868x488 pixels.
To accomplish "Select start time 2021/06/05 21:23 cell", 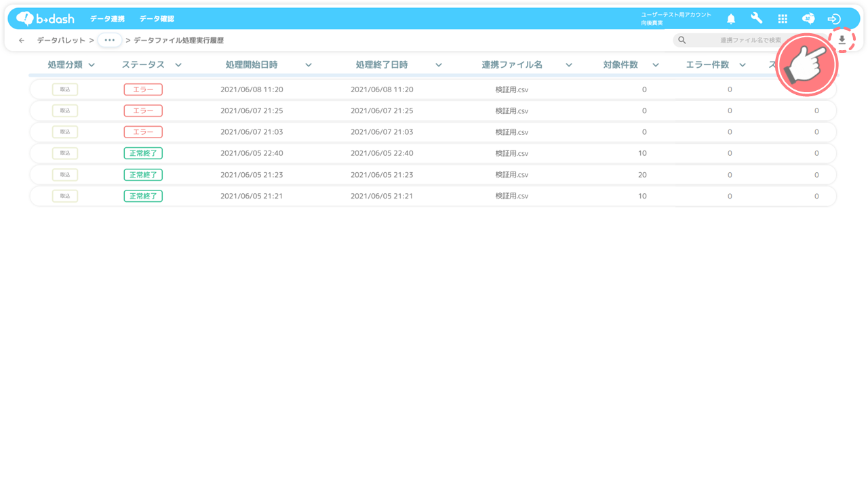I will tap(252, 175).
